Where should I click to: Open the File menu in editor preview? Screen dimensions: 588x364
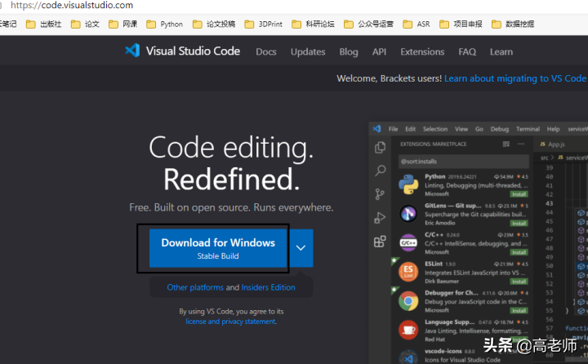tap(393, 129)
